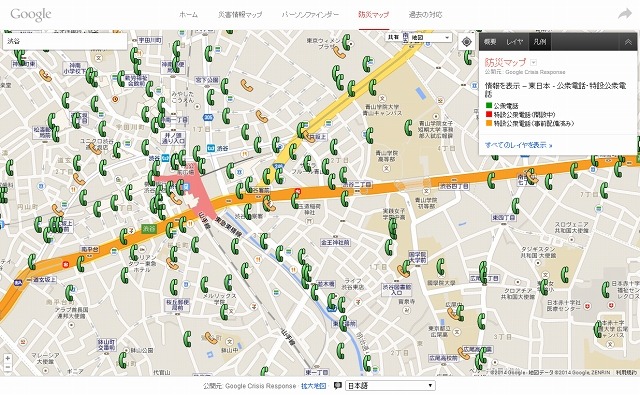The height and width of the screenshot is (395, 640).
Task: Open the ホーム tab
Action: coord(189,15)
